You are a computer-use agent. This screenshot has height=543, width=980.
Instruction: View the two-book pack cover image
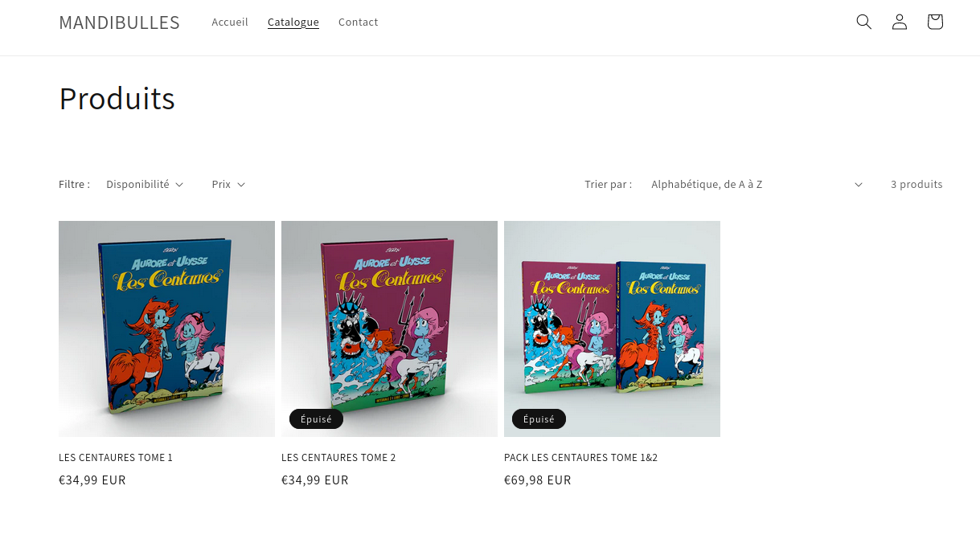tap(612, 329)
